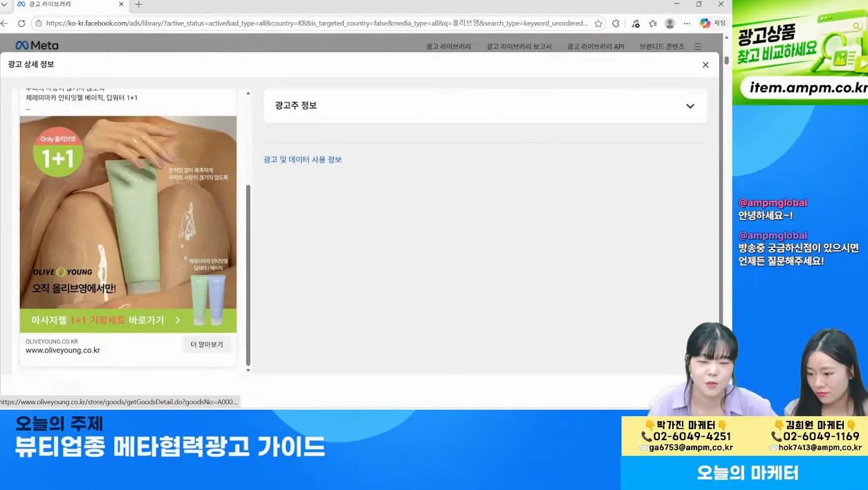Click the 광고주 정보 heading text
This screenshot has width=868, height=490.
(295, 105)
